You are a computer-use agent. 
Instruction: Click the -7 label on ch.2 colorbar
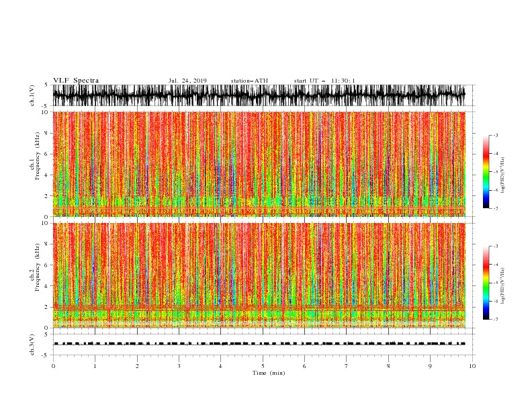(x=496, y=320)
